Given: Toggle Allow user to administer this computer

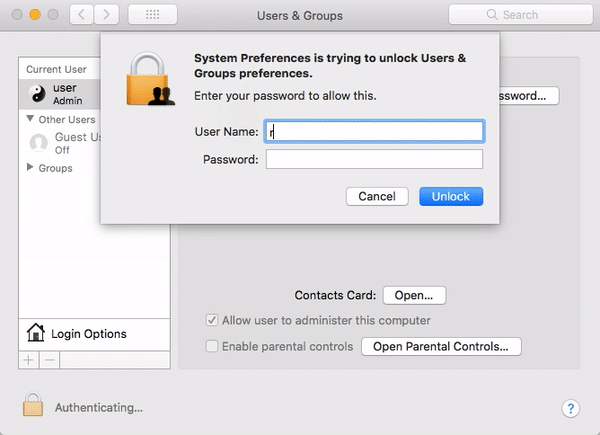Looking at the screenshot, I should coord(212,320).
